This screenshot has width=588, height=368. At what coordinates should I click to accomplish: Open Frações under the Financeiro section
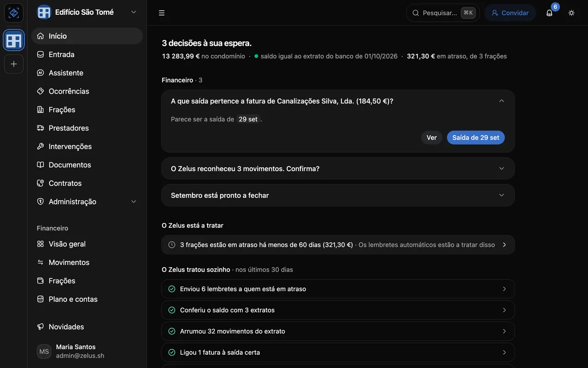pos(87,281)
